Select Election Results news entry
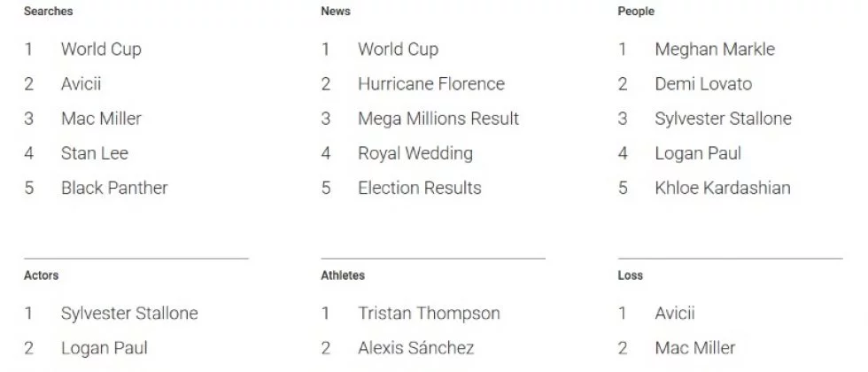 (x=420, y=188)
